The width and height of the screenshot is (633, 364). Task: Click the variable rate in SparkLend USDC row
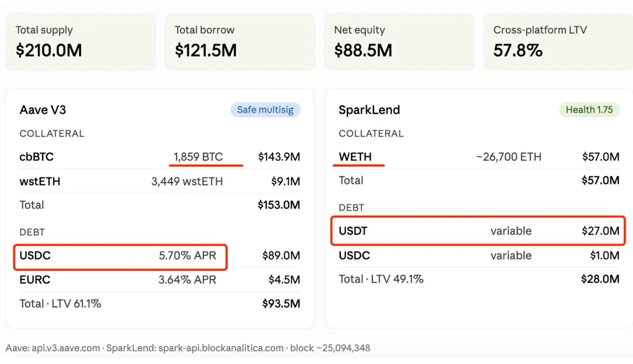[x=511, y=255]
